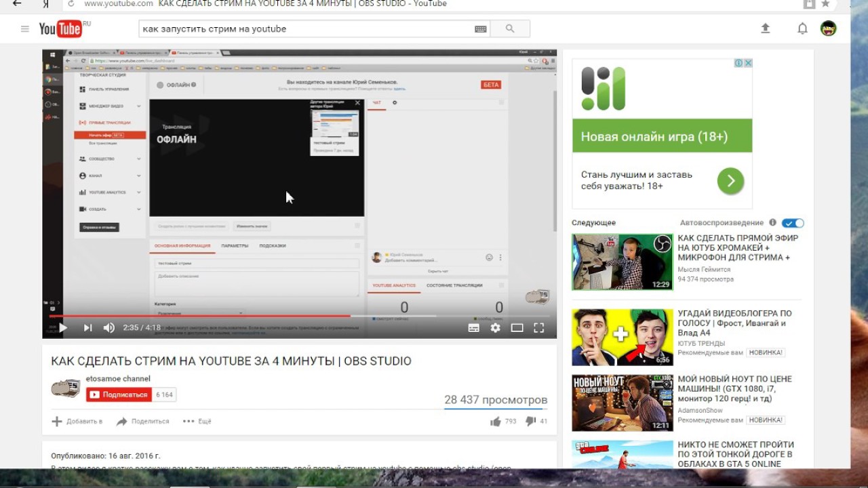Open the on-screen keyboard in search box

pyautogui.click(x=481, y=29)
